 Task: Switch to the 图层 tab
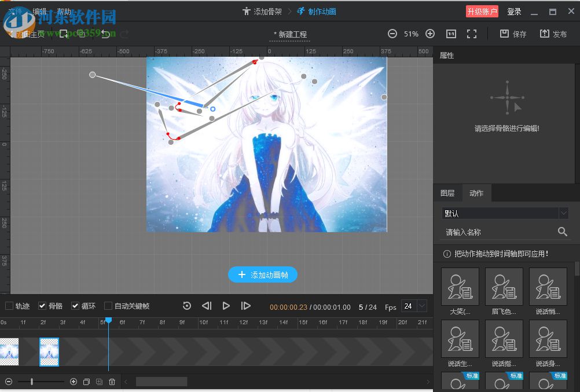point(447,193)
